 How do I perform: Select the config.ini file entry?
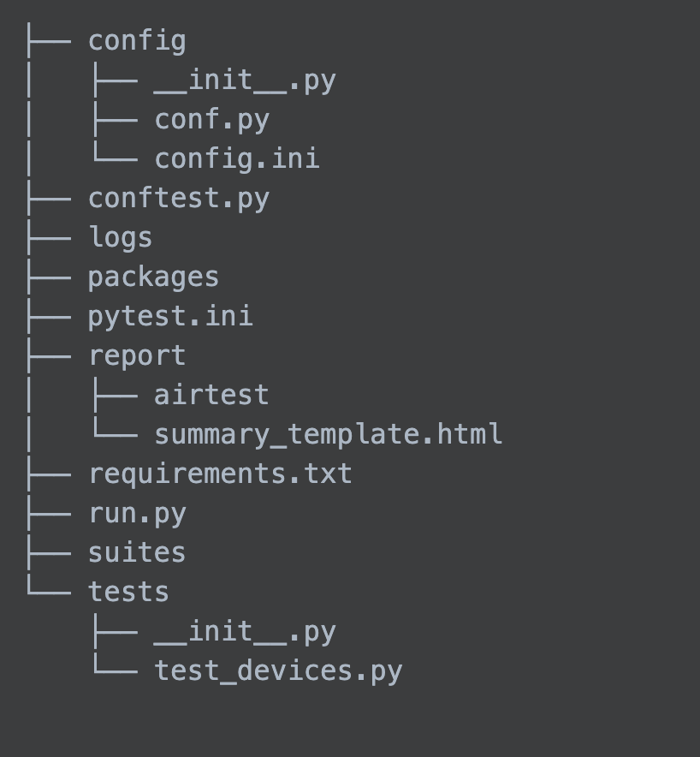pos(237,159)
